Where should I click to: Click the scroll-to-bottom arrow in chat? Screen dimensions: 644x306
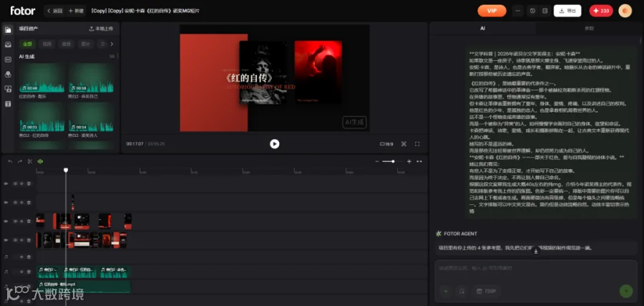click(536, 251)
